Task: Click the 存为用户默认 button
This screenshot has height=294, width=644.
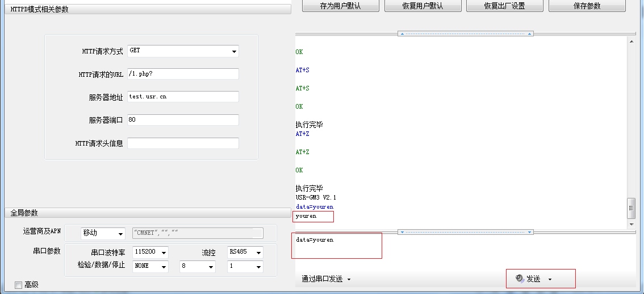Action: point(341,6)
